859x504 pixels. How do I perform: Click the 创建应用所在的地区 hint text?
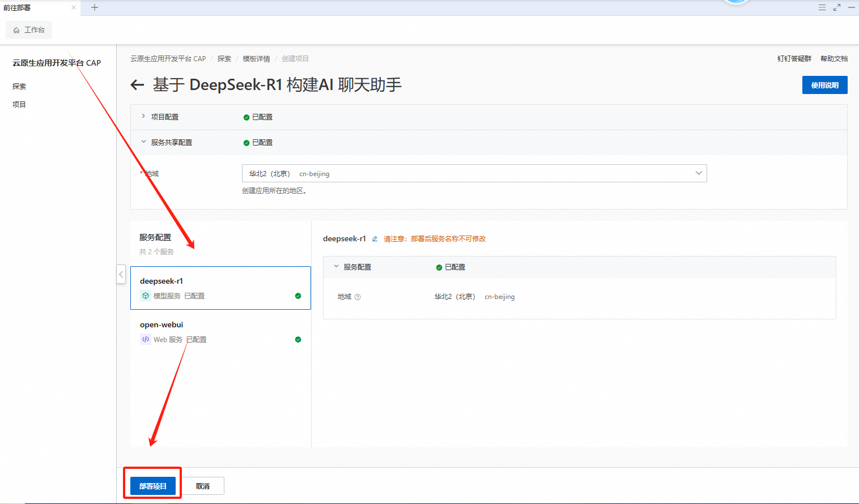pyautogui.click(x=274, y=191)
